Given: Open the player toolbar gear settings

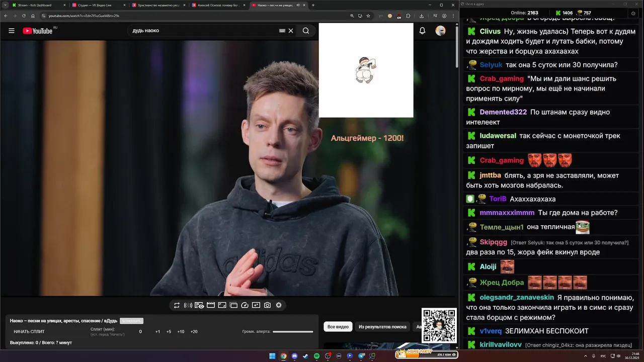Looking at the screenshot, I should pos(279,305).
